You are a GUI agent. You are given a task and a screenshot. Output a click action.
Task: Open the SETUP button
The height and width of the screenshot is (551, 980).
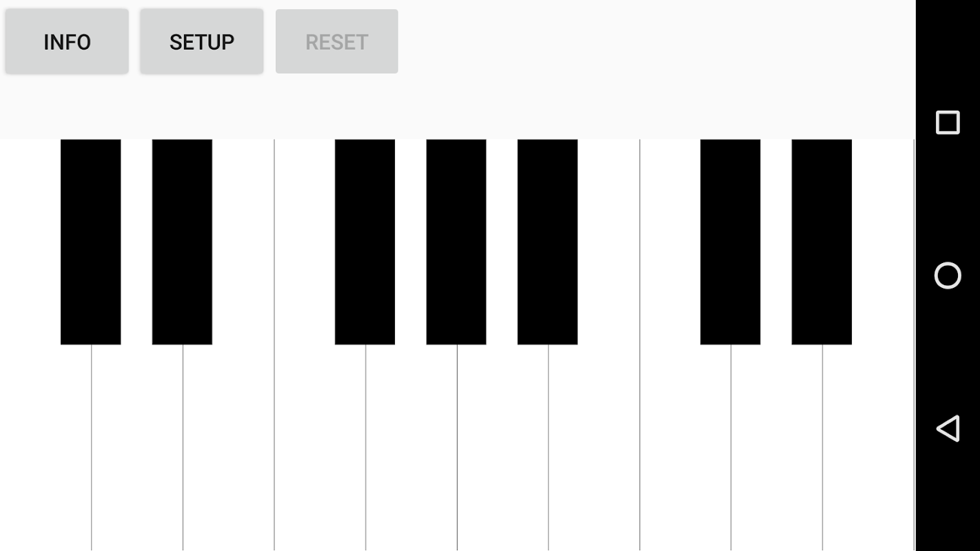pyautogui.click(x=202, y=42)
